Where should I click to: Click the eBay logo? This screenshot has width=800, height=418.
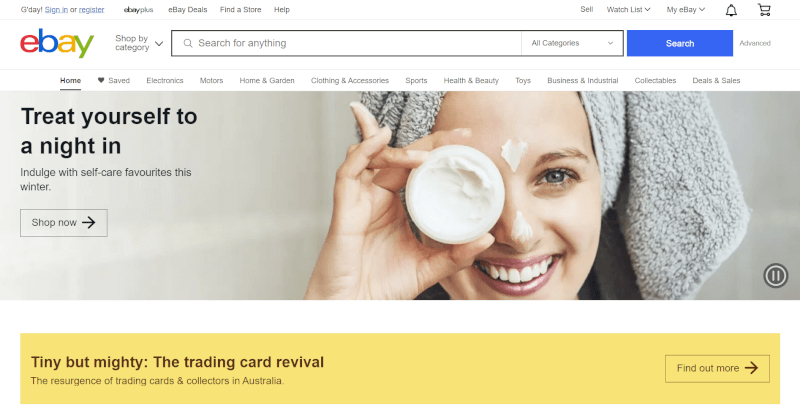(57, 43)
